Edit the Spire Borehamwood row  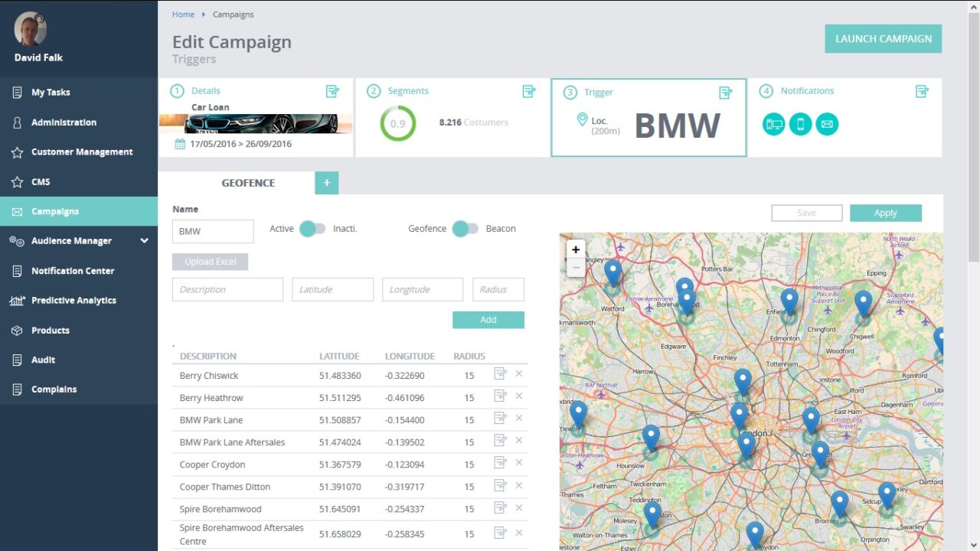tap(501, 507)
